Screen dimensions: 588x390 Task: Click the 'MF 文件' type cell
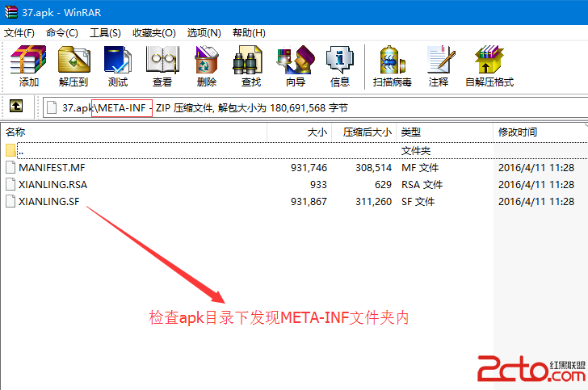tap(420, 168)
